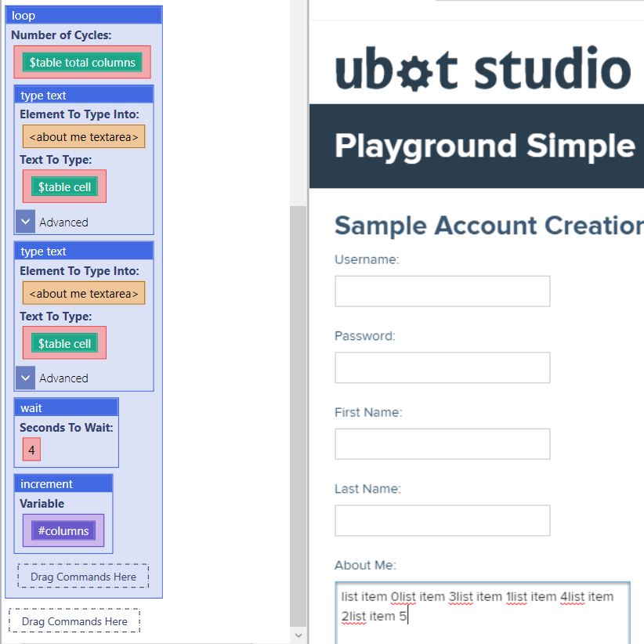Click the Number of Cycles label
This screenshot has width=644, height=644.
pos(61,35)
